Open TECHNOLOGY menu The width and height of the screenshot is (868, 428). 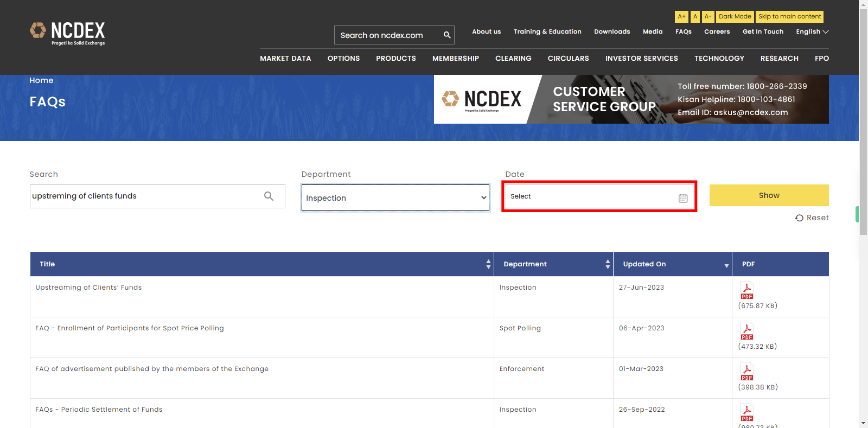point(719,58)
